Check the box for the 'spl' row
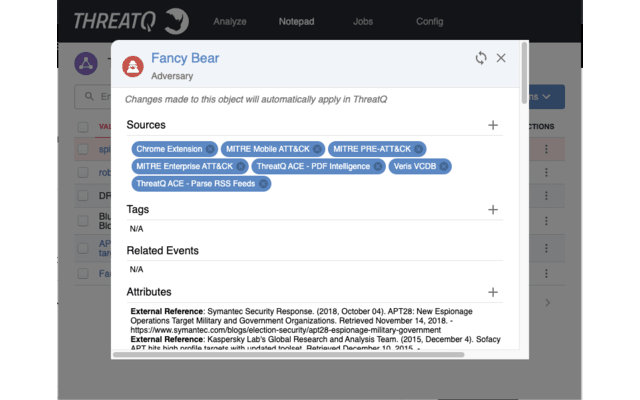Image resolution: width=640 pixels, height=400 pixels. [83, 149]
